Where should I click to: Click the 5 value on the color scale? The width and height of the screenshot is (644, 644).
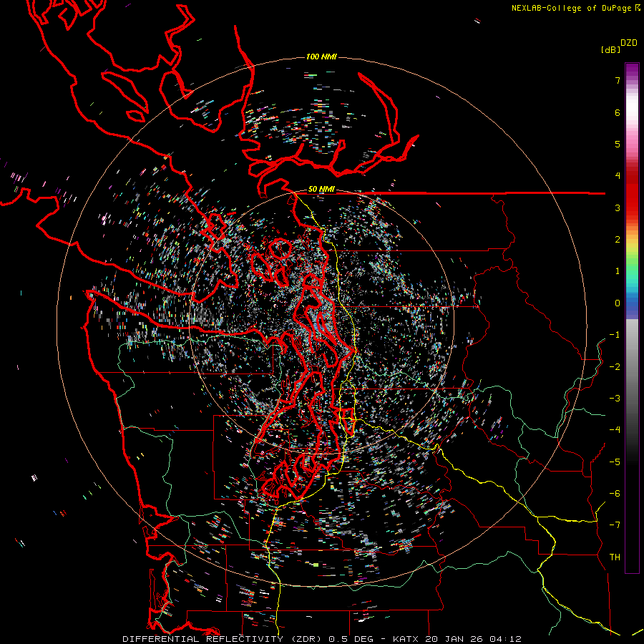[x=618, y=144]
